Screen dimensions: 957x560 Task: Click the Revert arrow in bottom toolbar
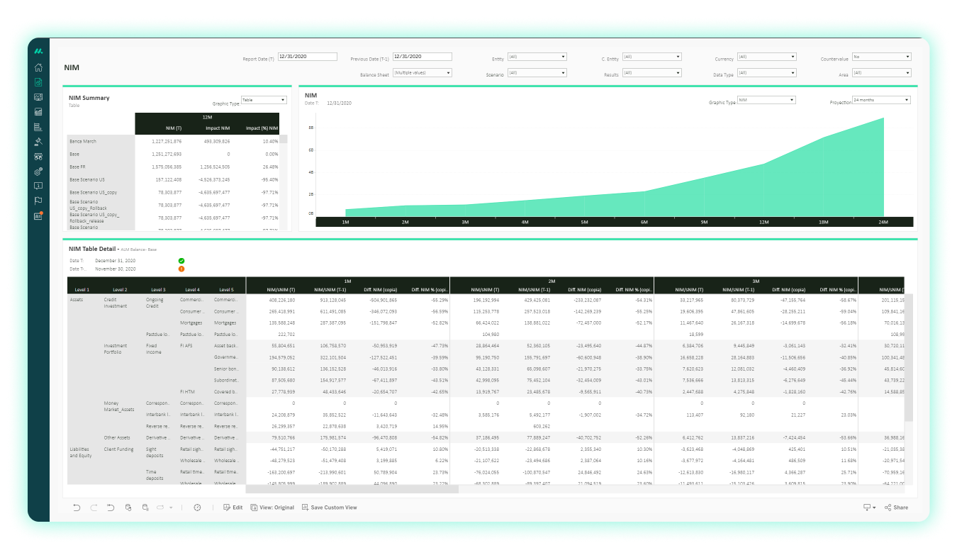111,508
